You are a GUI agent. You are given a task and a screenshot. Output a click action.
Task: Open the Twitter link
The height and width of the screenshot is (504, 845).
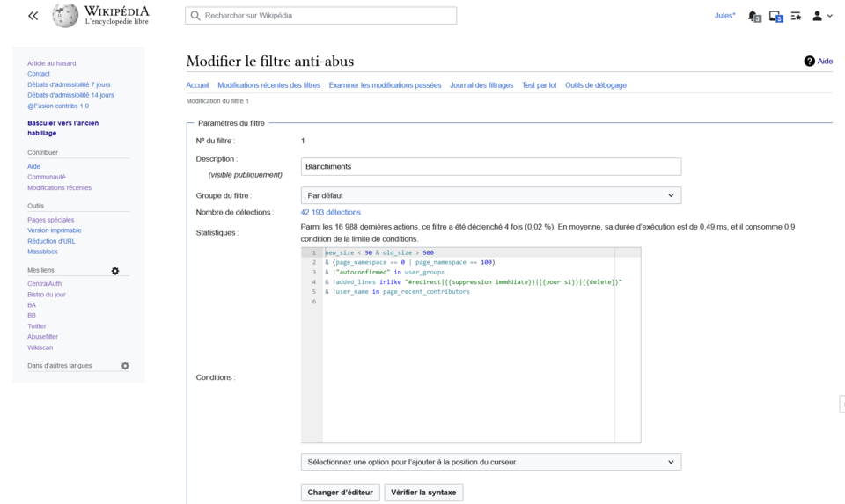(x=37, y=325)
